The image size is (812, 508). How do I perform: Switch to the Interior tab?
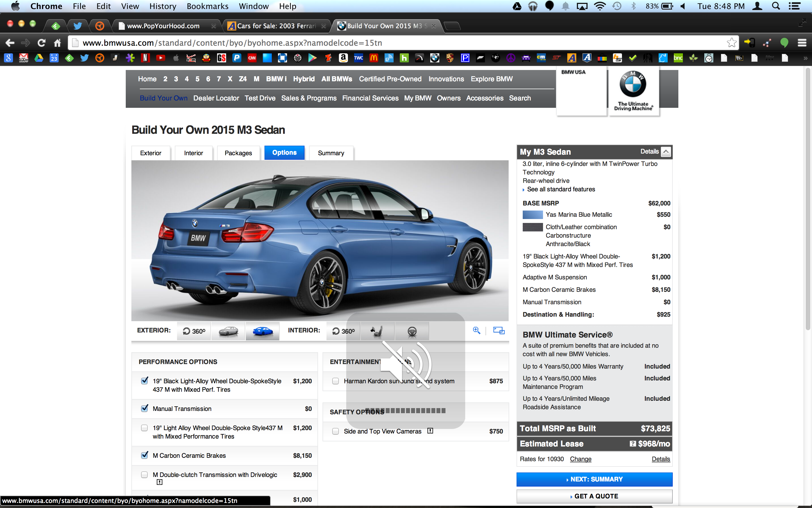pyautogui.click(x=193, y=153)
